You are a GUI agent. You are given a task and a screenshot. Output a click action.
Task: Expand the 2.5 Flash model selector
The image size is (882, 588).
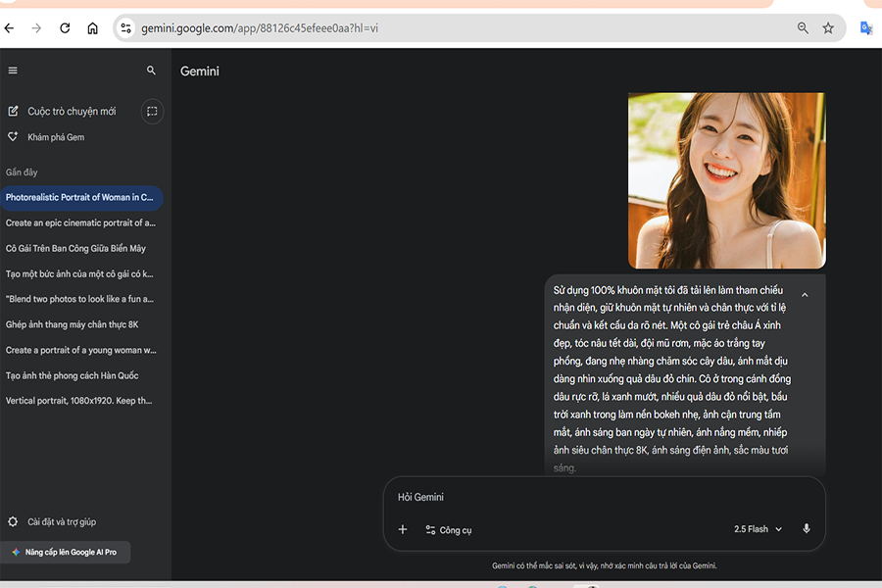(x=758, y=529)
